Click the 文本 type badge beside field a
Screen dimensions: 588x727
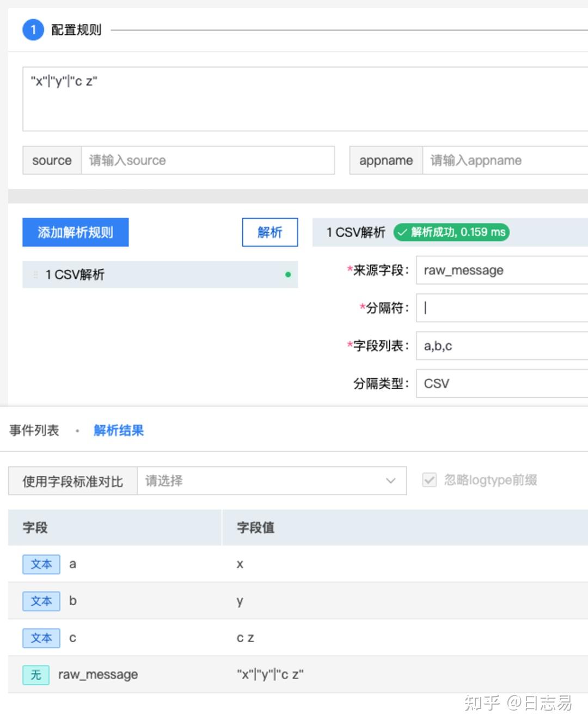pos(41,564)
